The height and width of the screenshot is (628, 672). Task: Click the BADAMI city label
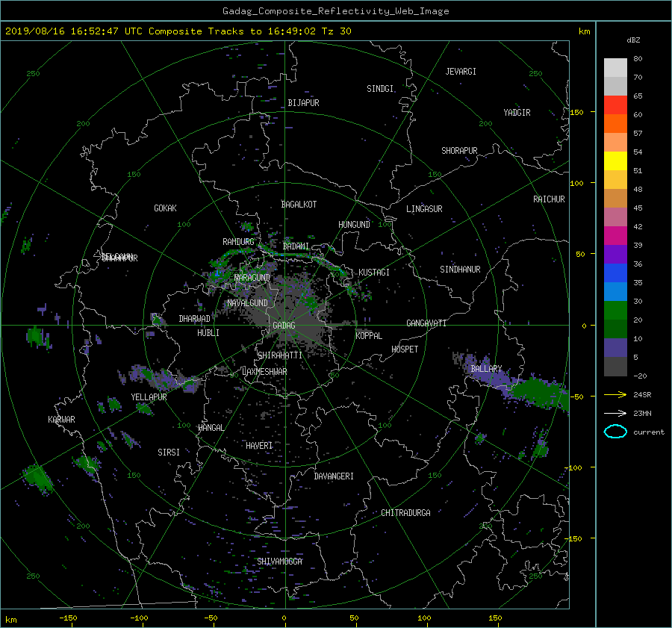[296, 246]
